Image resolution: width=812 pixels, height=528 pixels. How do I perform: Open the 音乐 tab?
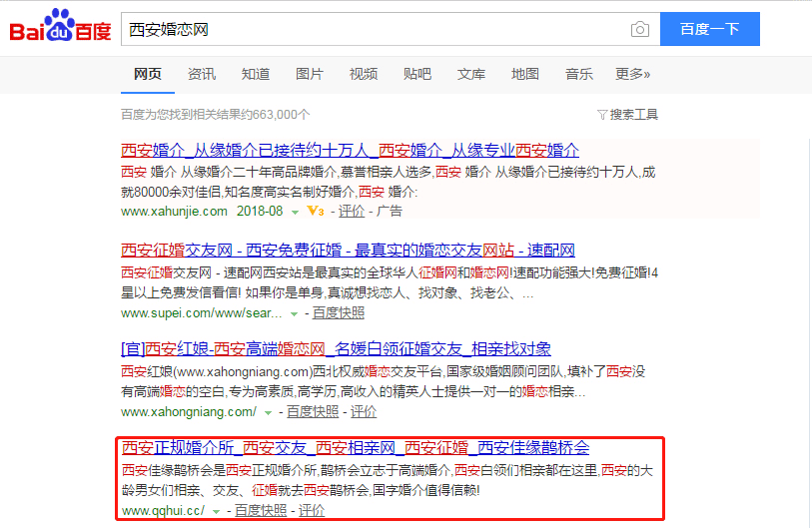(578, 74)
